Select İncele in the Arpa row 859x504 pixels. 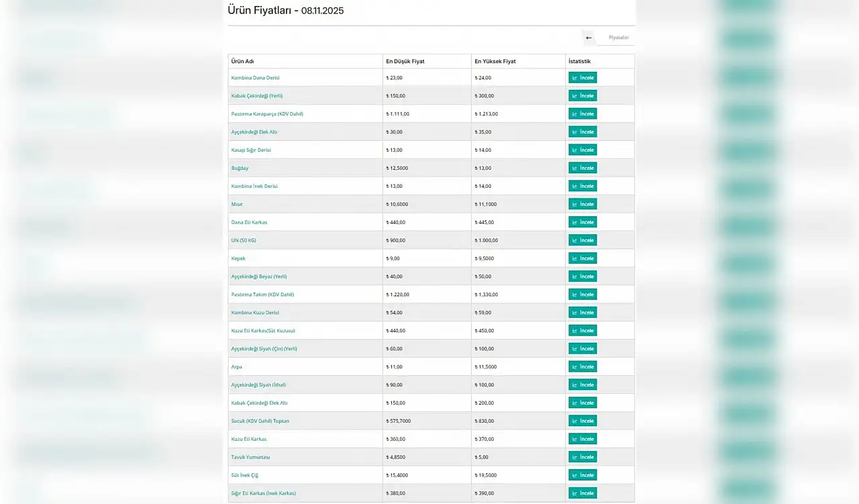click(x=583, y=366)
